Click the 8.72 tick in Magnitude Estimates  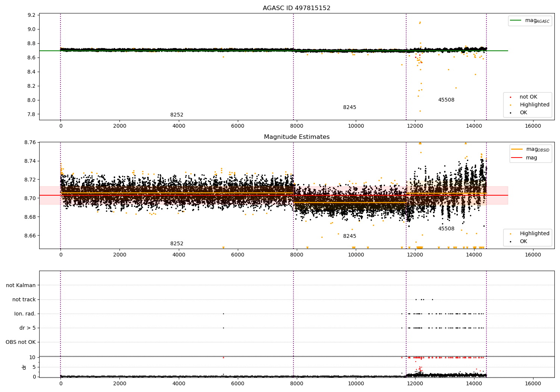(x=30, y=180)
